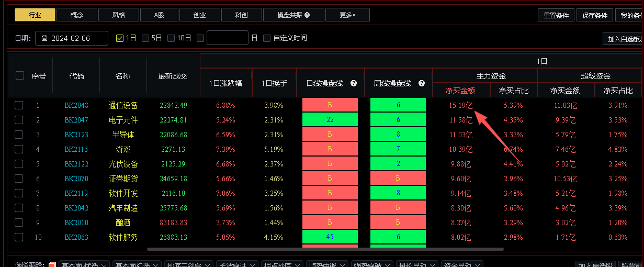
Task: Tick the 自定义时间 checkbox
Action: [x=267, y=38]
